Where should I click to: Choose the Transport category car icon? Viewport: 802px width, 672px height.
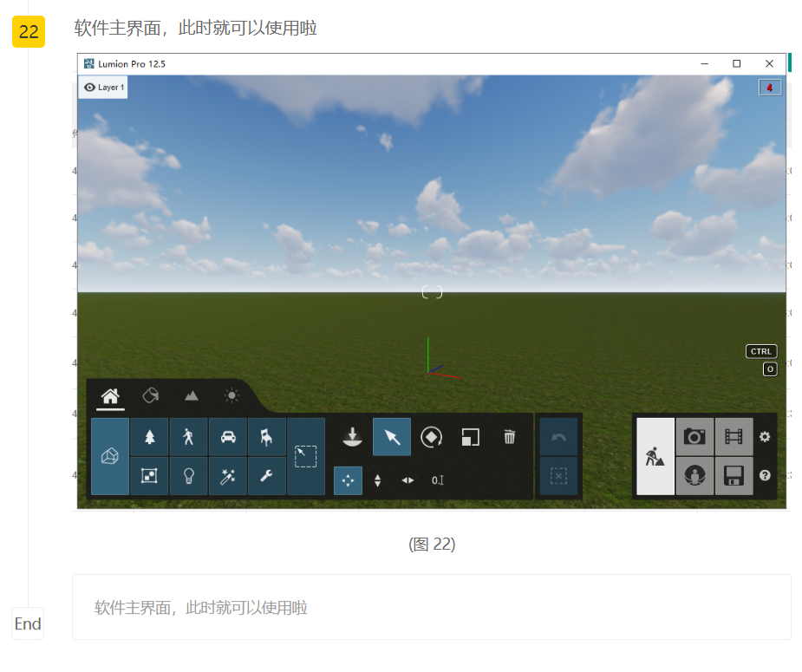pos(228,437)
